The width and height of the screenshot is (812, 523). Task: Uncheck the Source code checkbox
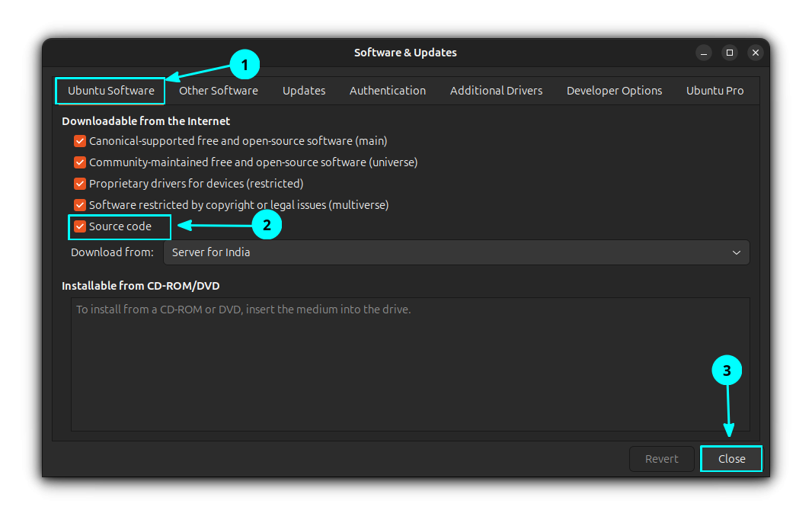(80, 226)
